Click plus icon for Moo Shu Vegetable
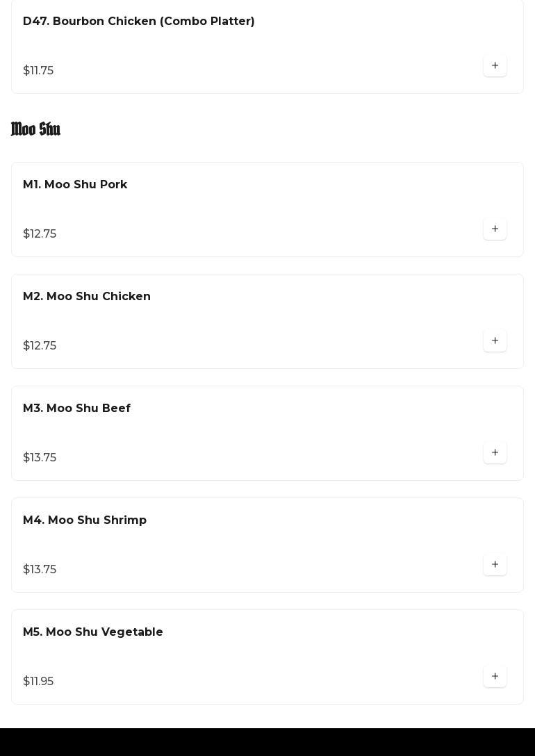This screenshot has height=756, width=535. [495, 677]
